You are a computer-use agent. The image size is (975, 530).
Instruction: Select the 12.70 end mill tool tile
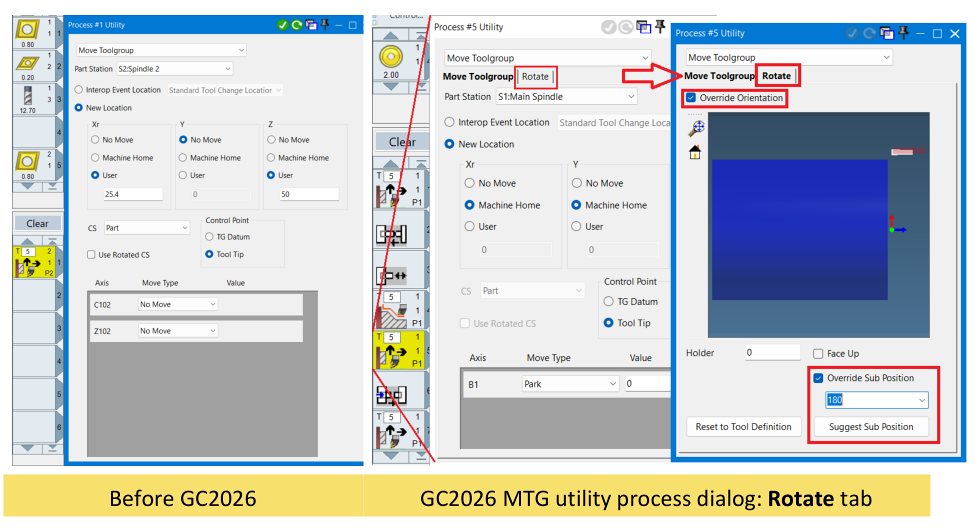[35, 100]
